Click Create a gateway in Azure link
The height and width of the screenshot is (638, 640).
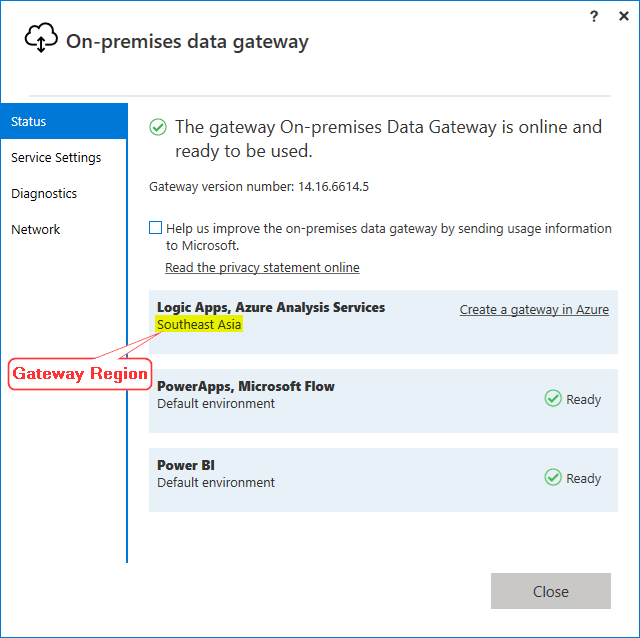point(534,310)
